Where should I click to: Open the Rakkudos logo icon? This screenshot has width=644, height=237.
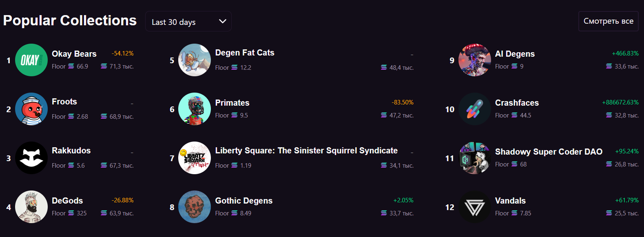point(31,158)
